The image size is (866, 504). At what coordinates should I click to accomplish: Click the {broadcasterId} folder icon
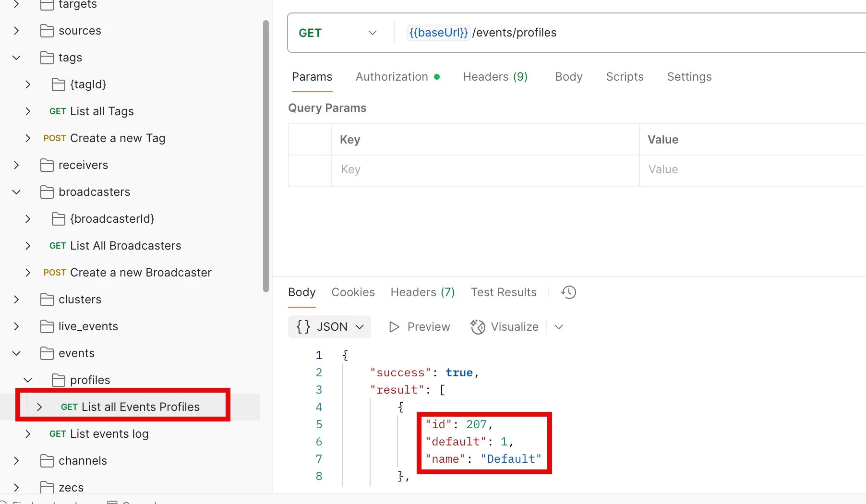59,219
